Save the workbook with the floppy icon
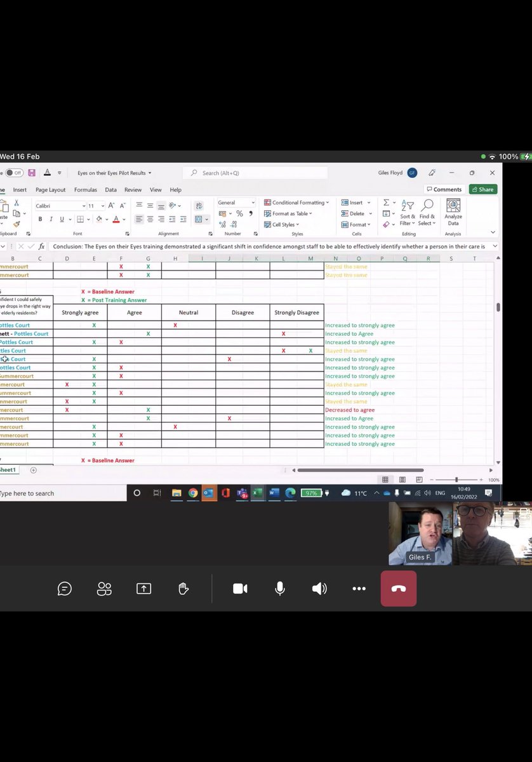Image resolution: width=532 pixels, height=762 pixels. coord(32,173)
